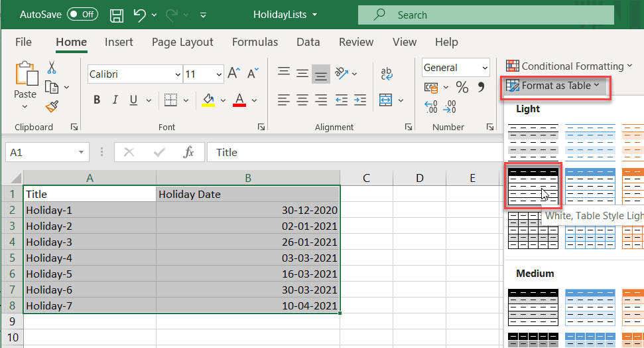Click the Comma Style icon

pos(481,87)
